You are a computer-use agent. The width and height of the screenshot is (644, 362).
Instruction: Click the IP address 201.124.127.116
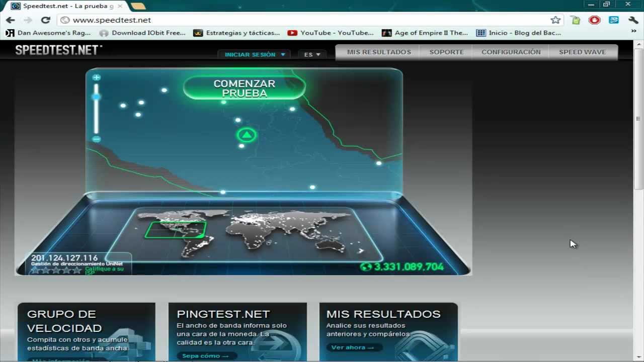tap(64, 258)
